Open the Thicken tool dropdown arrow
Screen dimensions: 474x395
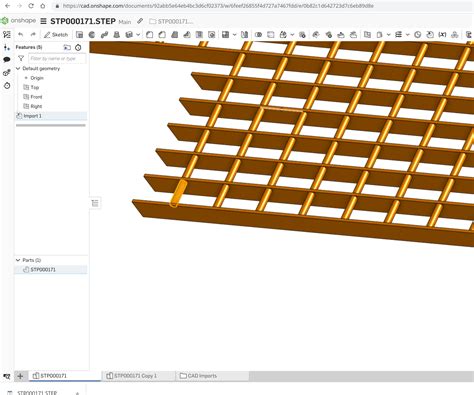[x=138, y=35]
